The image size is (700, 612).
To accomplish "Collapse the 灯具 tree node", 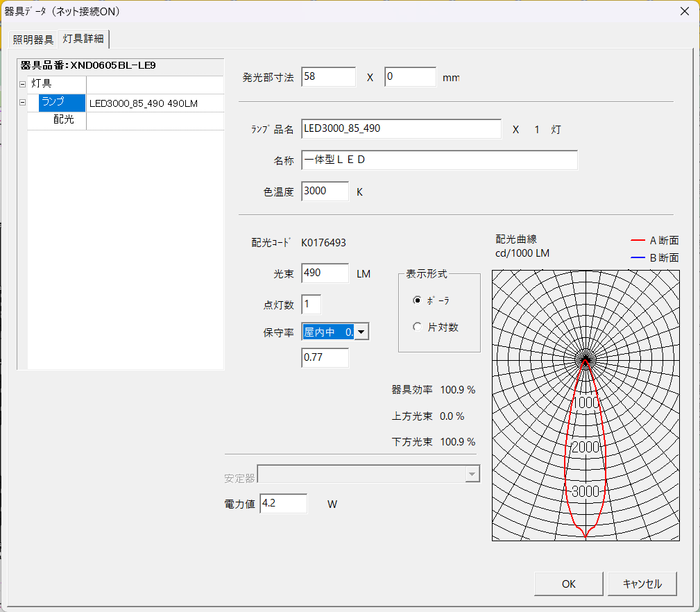I will point(22,84).
